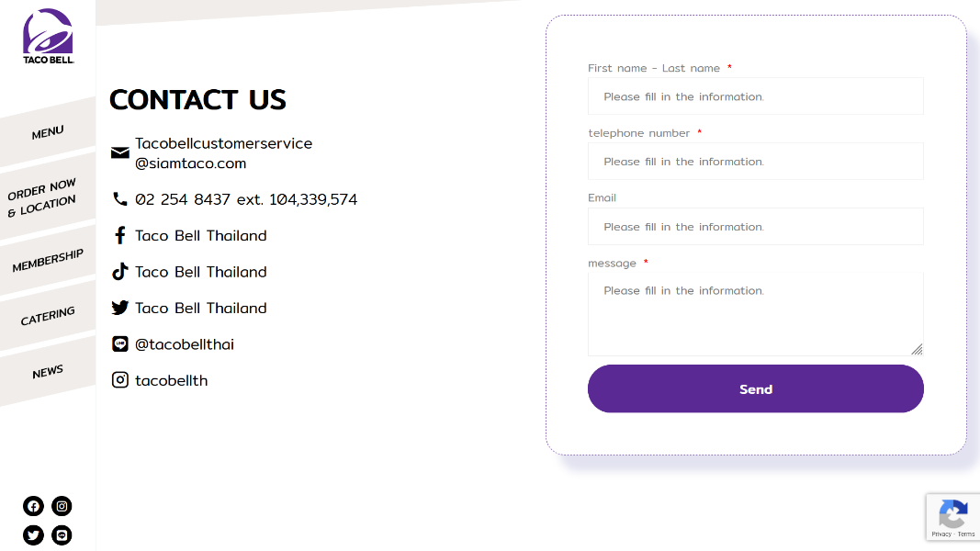The width and height of the screenshot is (980, 551).
Task: Open the Facebook icon in bottom-left footer
Action: (34, 506)
